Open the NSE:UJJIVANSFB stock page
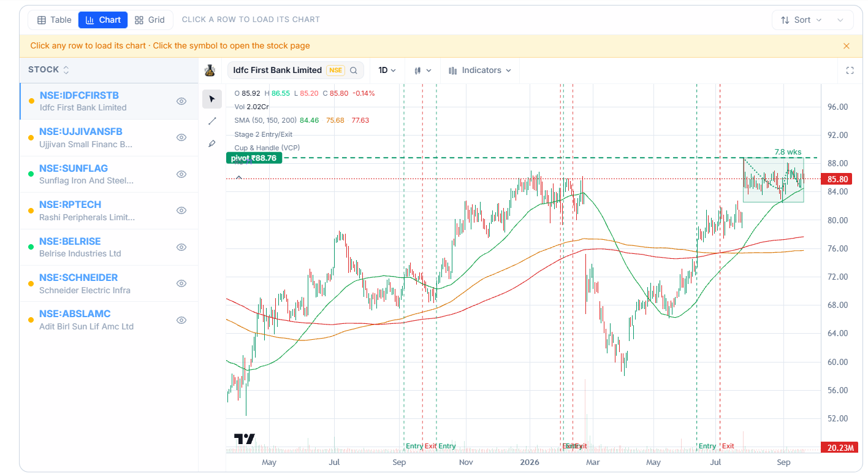Viewport: 868px width, 476px height. click(80, 132)
